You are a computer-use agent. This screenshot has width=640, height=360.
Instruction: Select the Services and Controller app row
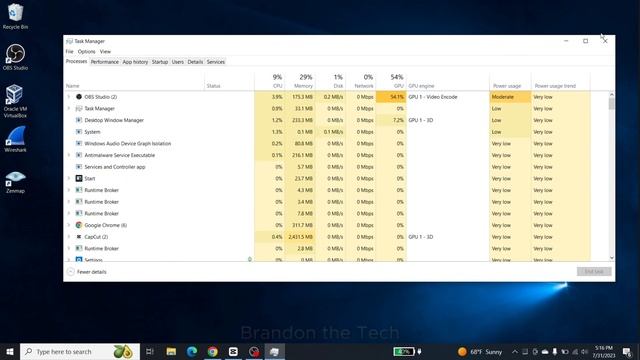[327, 167]
